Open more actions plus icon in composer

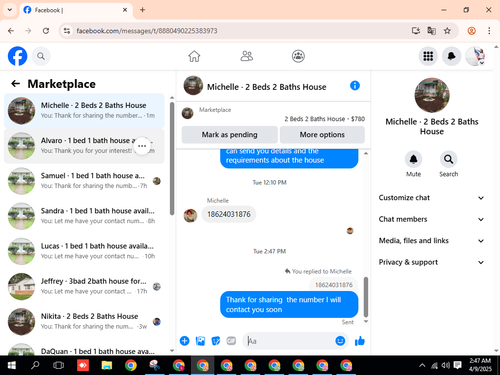point(184,341)
